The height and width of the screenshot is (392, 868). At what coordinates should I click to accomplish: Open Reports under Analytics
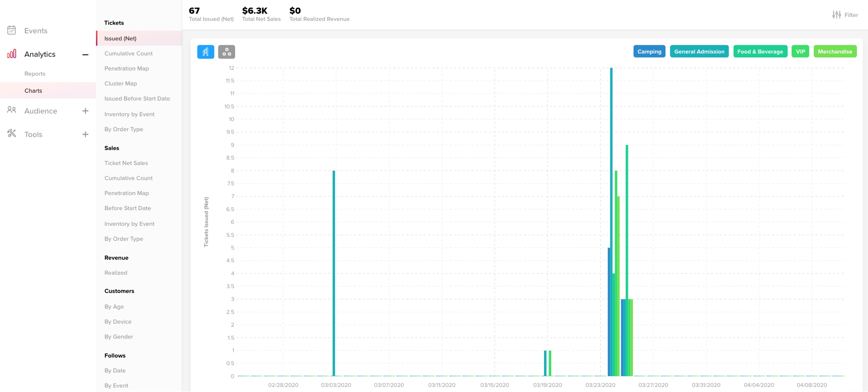click(x=35, y=74)
